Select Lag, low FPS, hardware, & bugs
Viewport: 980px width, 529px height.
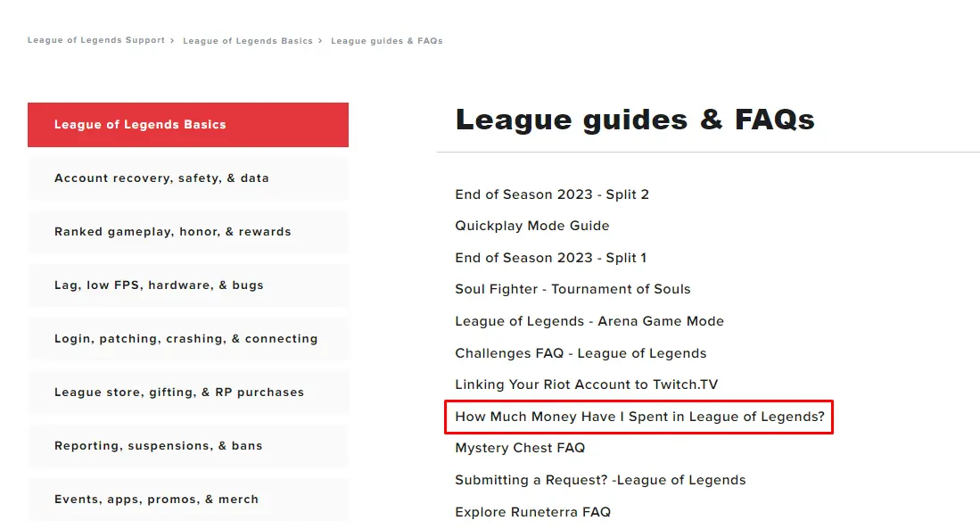[x=188, y=285]
